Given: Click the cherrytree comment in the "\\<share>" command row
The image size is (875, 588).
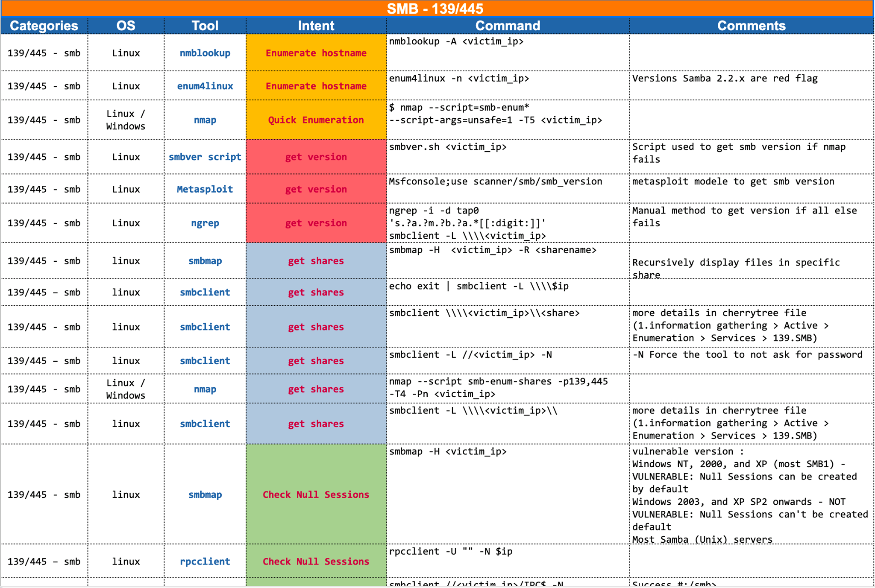Looking at the screenshot, I should (752, 326).
